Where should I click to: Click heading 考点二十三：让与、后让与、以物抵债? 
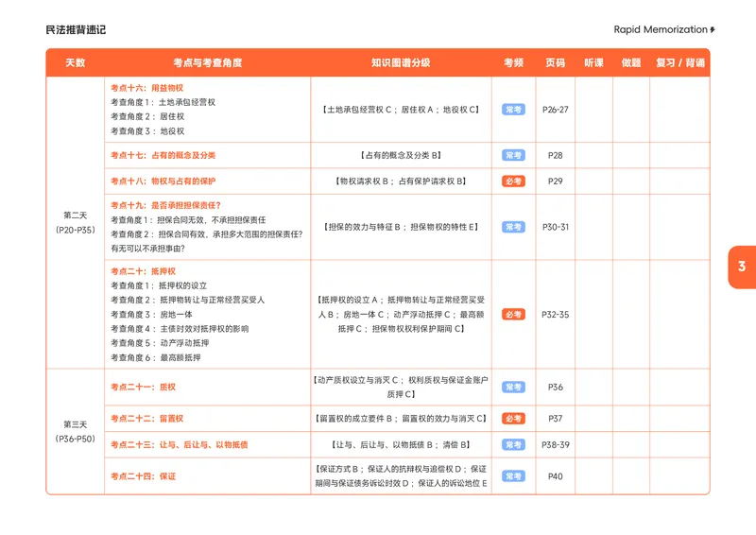click(180, 445)
